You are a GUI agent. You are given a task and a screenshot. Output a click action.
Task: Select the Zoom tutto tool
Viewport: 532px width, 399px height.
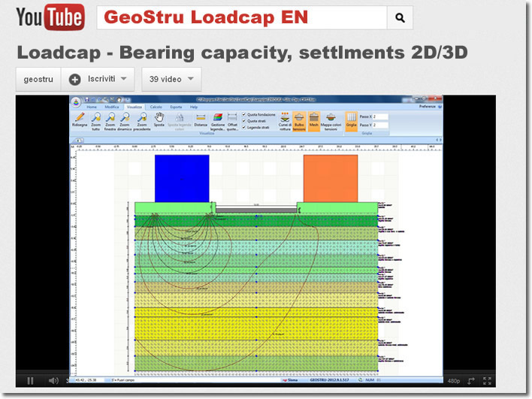coord(96,121)
